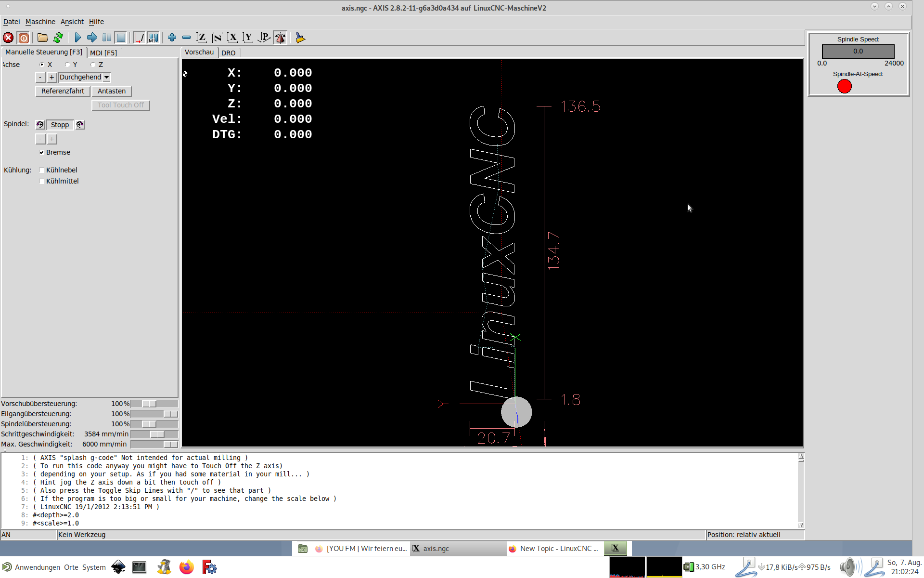
Task: Step the program one line forward
Action: pyautogui.click(x=92, y=38)
